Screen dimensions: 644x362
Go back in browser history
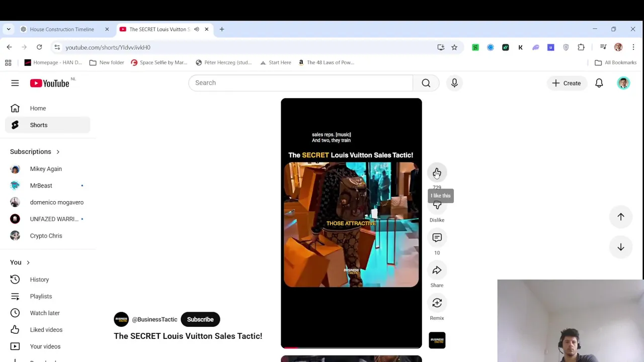tap(9, 47)
